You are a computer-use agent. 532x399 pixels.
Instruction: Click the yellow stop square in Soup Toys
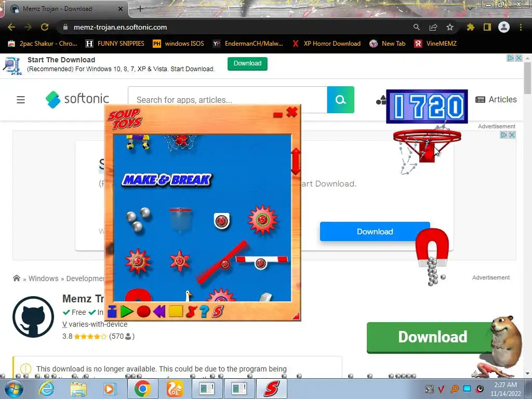(176, 311)
